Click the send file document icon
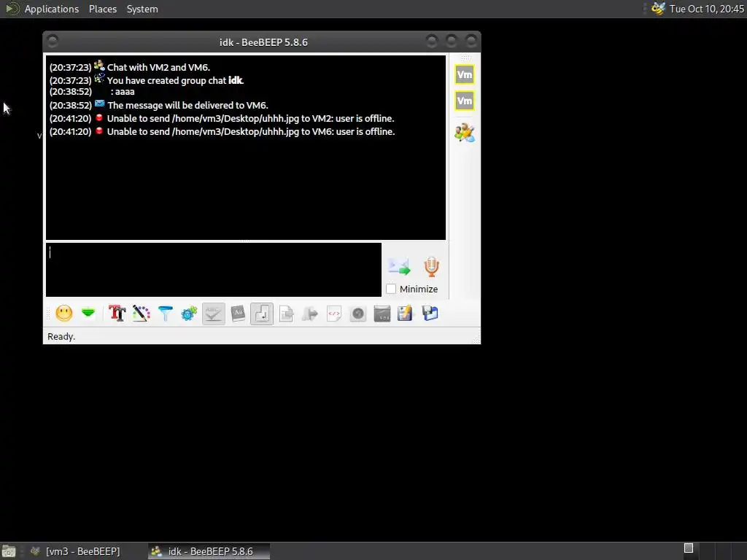 point(286,314)
